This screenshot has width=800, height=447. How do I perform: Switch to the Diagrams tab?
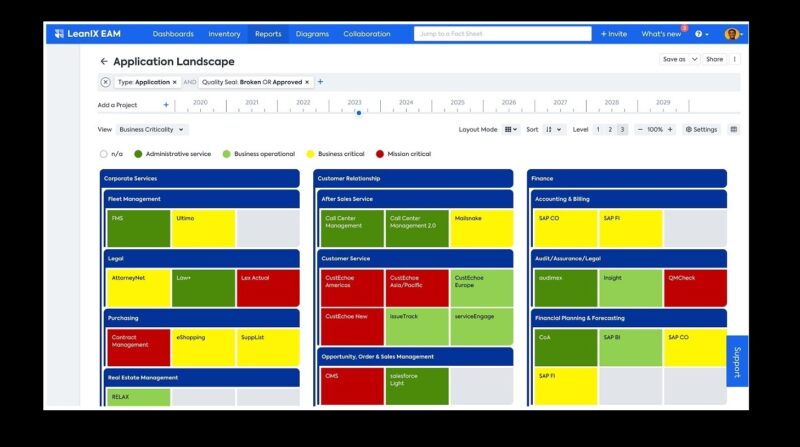(312, 34)
